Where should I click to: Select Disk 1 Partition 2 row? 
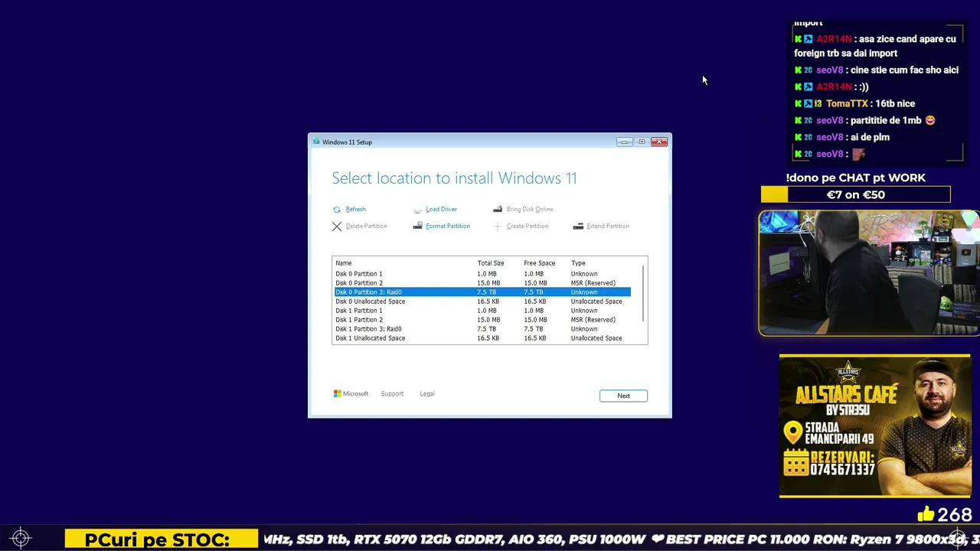pyautogui.click(x=482, y=320)
